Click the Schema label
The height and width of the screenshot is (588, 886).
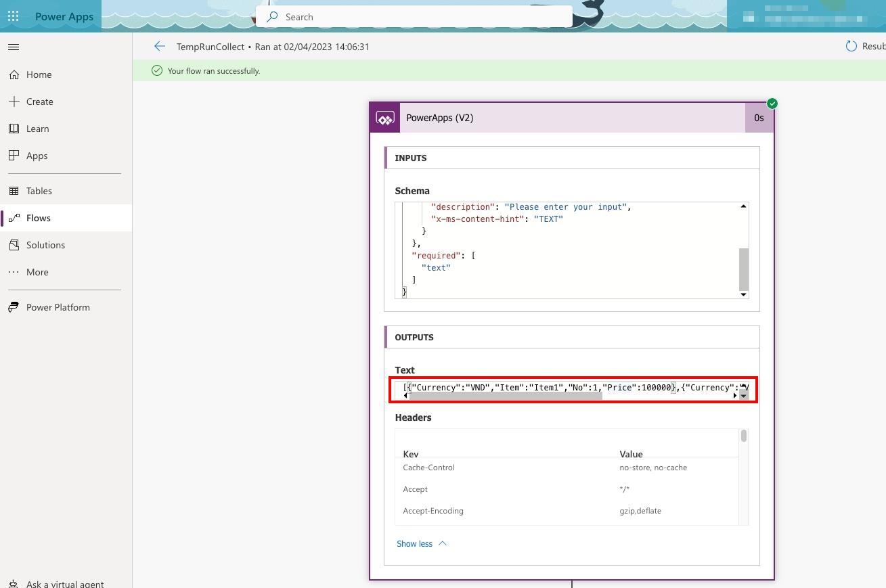(412, 191)
